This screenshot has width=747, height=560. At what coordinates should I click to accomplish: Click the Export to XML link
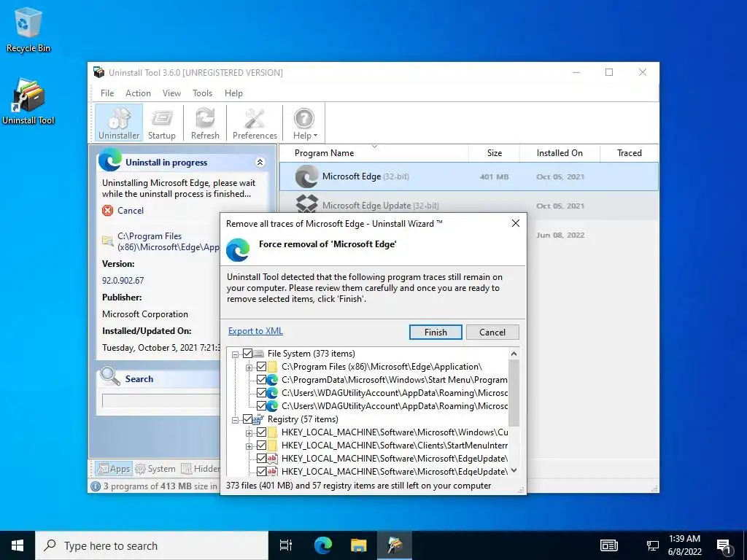point(255,331)
